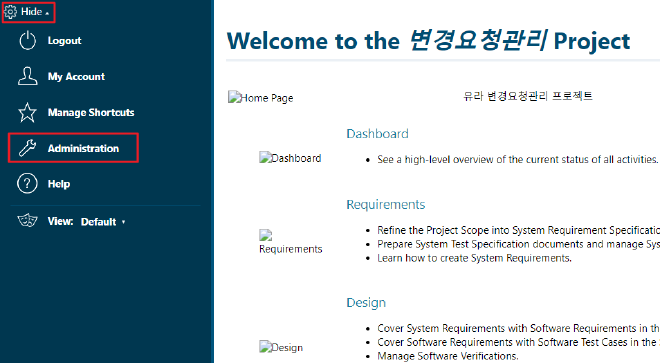Image resolution: width=660 pixels, height=363 pixels.
Task: Open the Design heading link
Action: [x=366, y=302]
